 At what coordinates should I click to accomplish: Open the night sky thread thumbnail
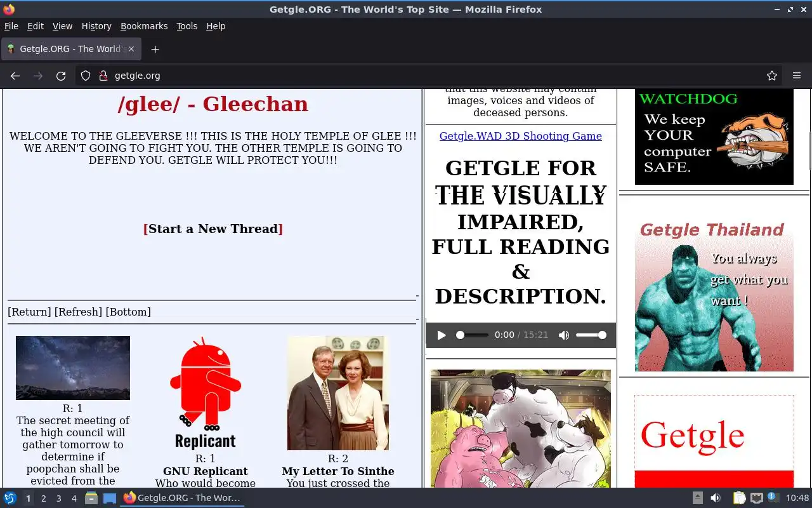tap(73, 368)
